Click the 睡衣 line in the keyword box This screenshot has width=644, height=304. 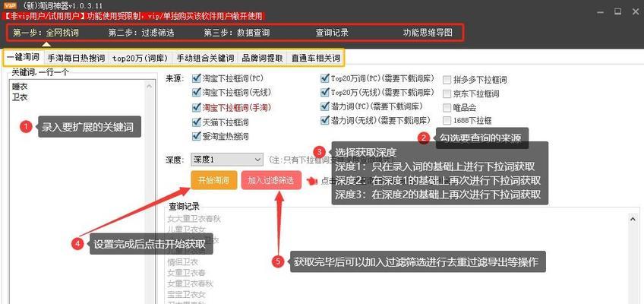point(20,87)
